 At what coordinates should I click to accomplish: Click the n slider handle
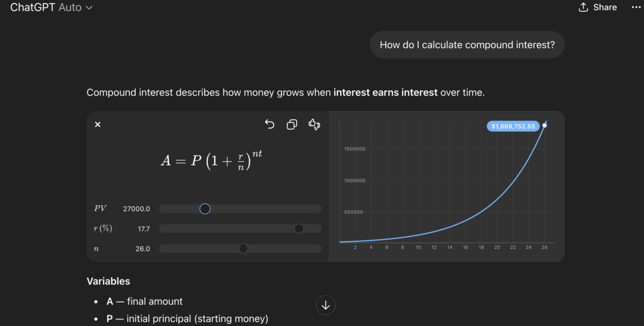[243, 249]
